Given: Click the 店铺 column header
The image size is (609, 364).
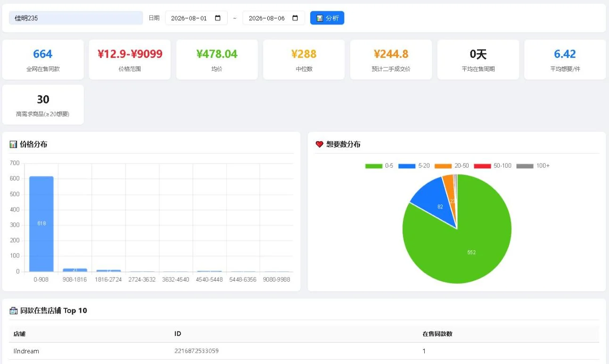Looking at the screenshot, I should click(x=19, y=334).
